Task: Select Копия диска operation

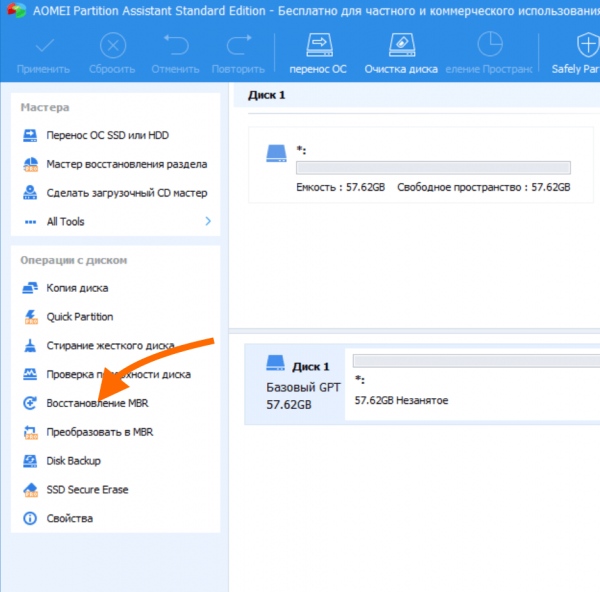Action: point(77,288)
